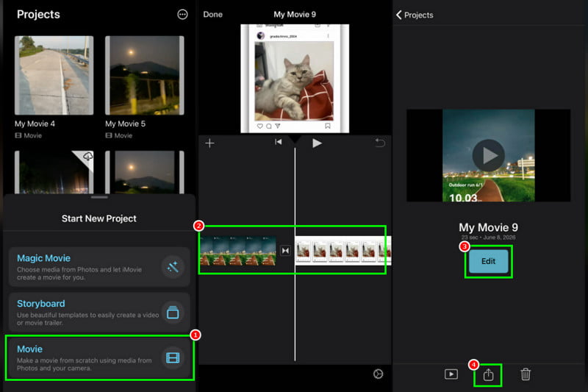The width and height of the screenshot is (588, 392).
Task: Click the Start New Project heading
Action: (x=99, y=218)
